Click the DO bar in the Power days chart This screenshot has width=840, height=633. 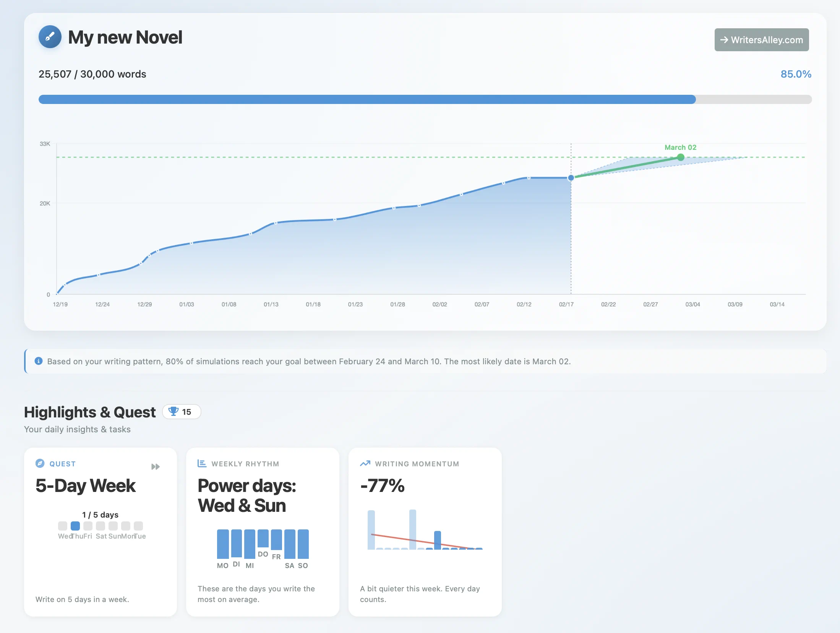[263, 539]
